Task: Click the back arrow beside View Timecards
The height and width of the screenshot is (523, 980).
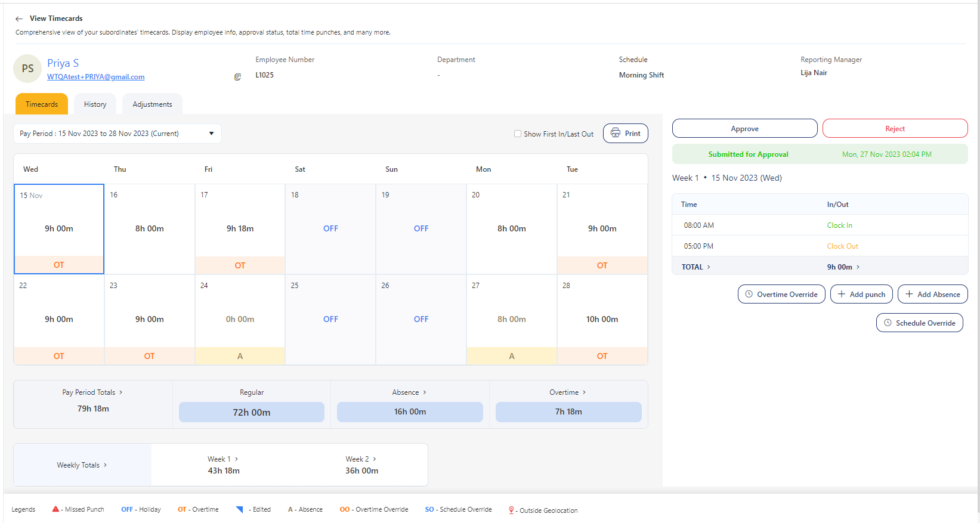Action: click(19, 19)
